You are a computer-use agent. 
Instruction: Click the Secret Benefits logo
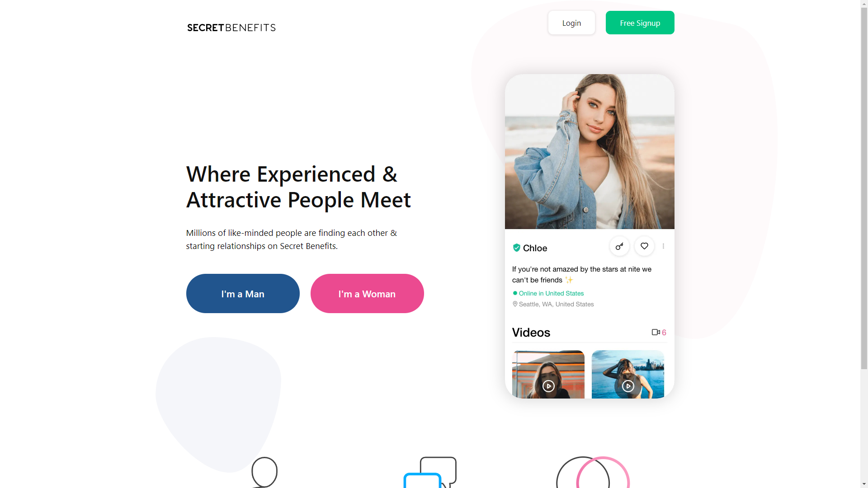(231, 28)
